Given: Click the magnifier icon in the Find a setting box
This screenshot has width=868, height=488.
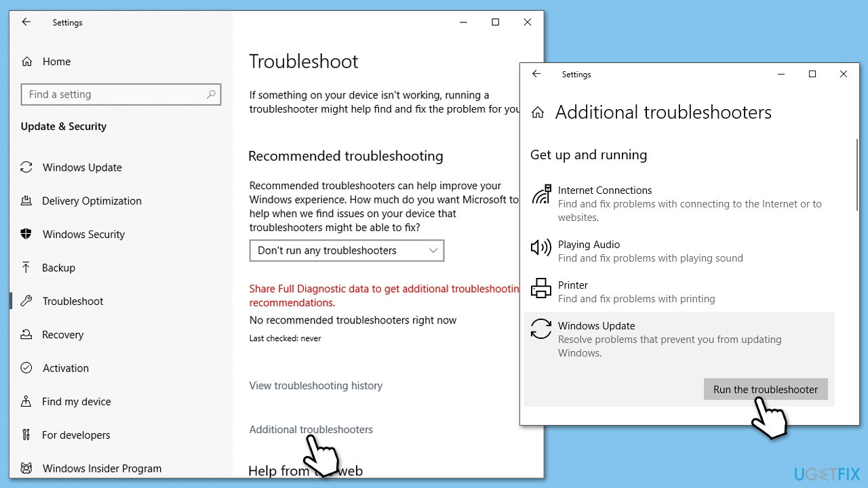Looking at the screenshot, I should (212, 95).
